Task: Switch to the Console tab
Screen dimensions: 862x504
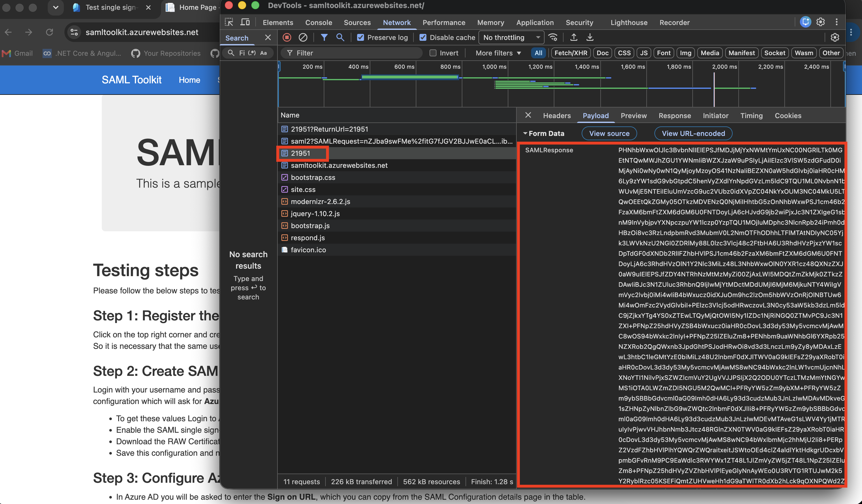Action: (x=319, y=23)
